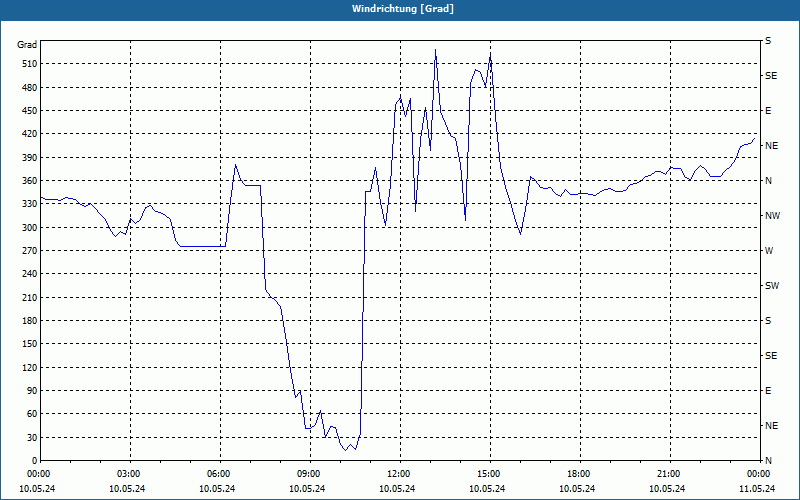Select the 10.05.24 date under 15:00
This screenshot has width=800, height=500.
click(x=487, y=489)
